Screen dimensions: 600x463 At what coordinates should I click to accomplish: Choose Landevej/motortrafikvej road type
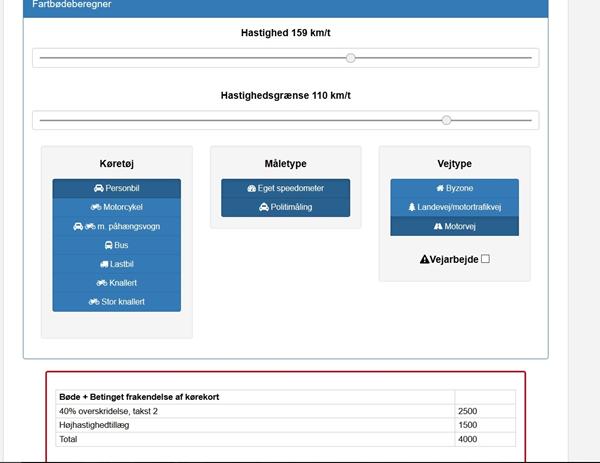[x=454, y=207]
